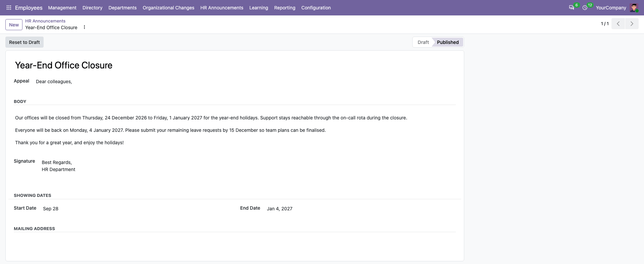Click the New button
This screenshot has height=264, width=644.
point(14,25)
